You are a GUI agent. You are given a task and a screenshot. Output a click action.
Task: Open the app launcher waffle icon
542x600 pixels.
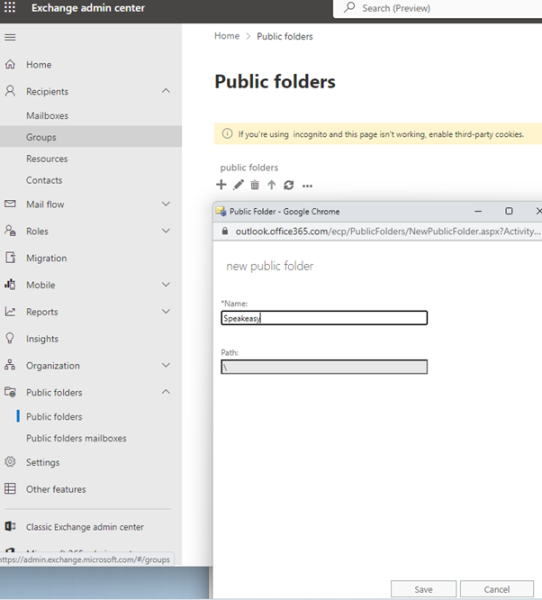click(10, 7)
